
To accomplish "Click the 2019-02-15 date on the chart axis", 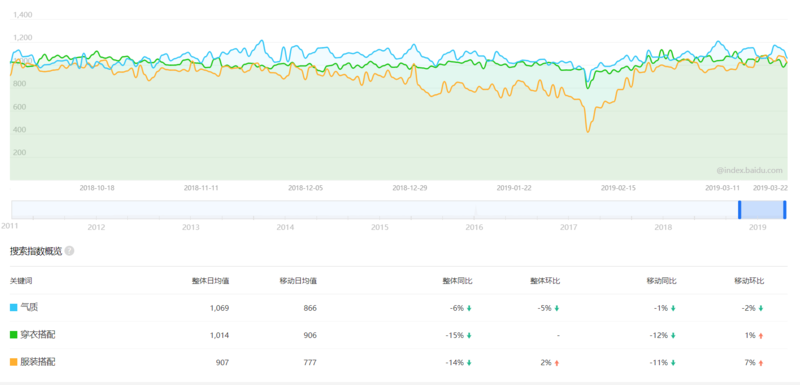I will coord(618,188).
